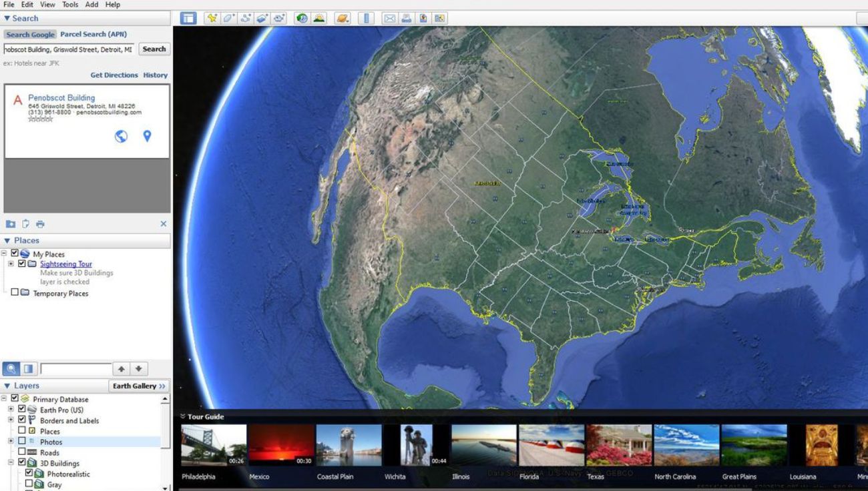Switch to the Parcel Search (APN) tab
This screenshot has height=491, width=868.
click(x=93, y=34)
